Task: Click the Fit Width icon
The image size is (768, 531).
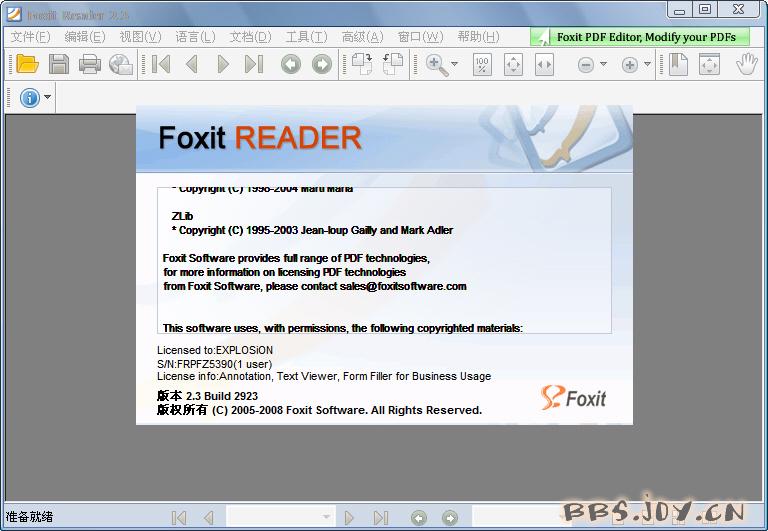Action: coord(544,64)
